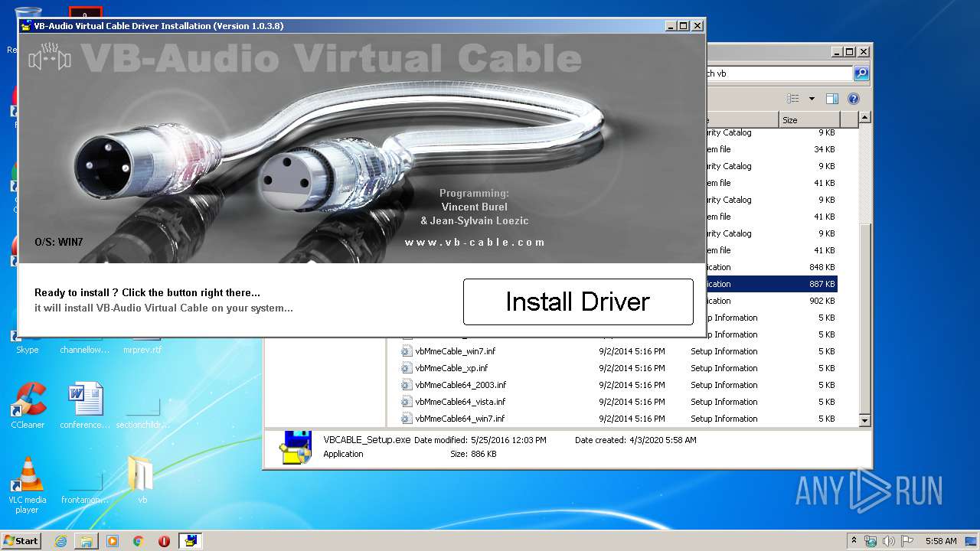
Task: Sort files by the Size column
Action: pyautogui.click(x=809, y=120)
